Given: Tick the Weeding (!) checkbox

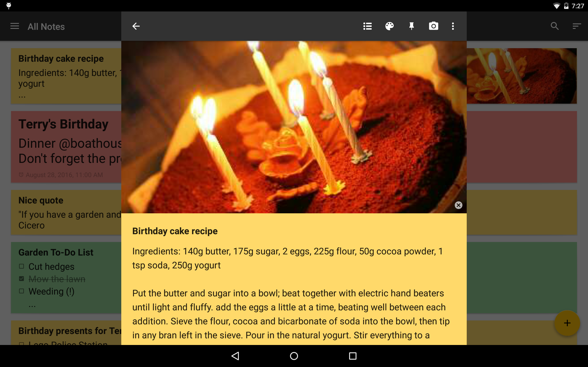Looking at the screenshot, I should 22,291.
